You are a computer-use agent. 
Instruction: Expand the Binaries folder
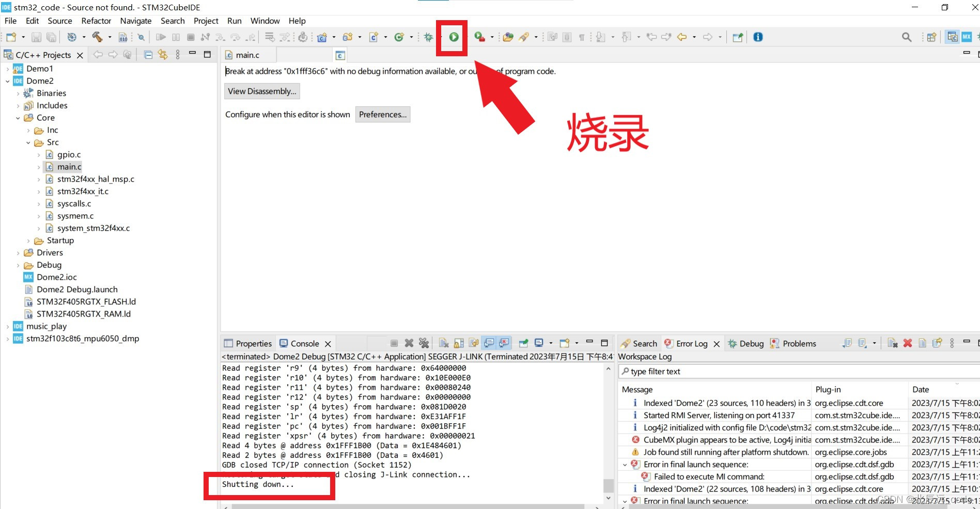point(18,93)
